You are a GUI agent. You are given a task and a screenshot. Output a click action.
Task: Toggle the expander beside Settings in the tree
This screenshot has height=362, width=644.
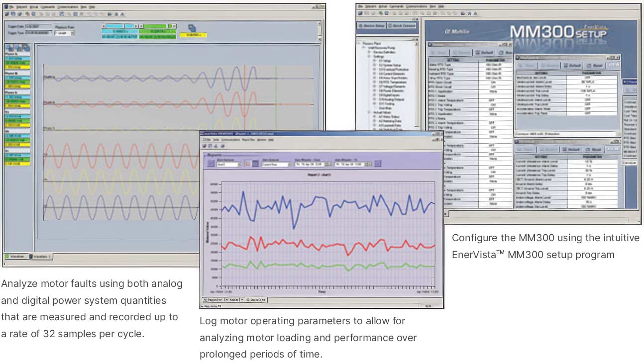click(x=370, y=57)
